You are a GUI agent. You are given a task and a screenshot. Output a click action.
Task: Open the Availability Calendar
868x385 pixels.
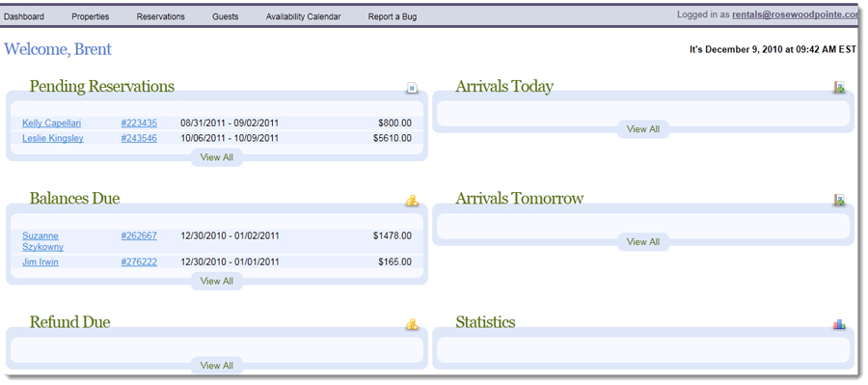(x=304, y=16)
